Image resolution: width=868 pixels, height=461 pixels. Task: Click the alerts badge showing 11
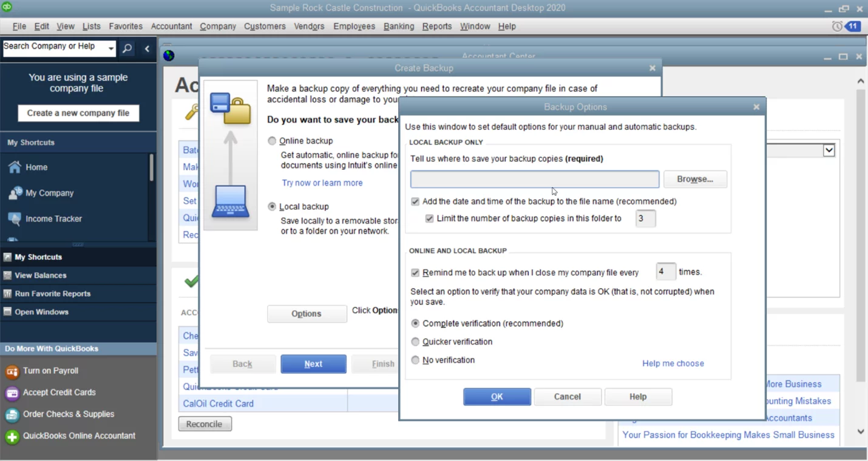click(x=853, y=26)
